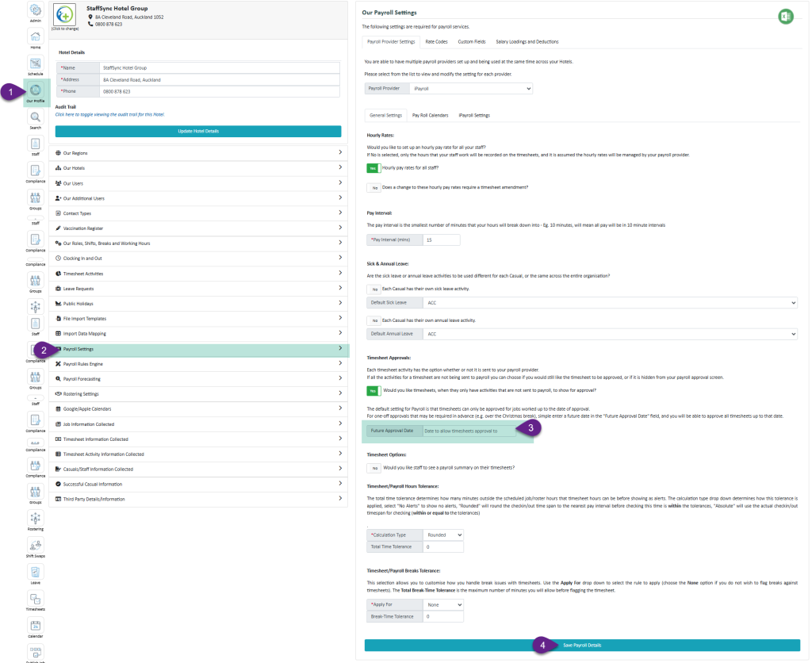Click the Update Hotel Details button

pos(198,131)
